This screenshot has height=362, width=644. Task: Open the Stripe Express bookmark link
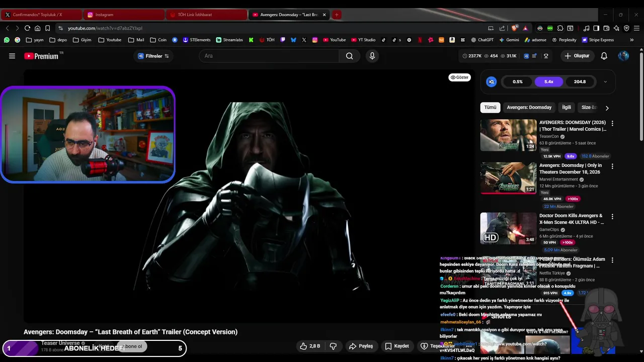pyautogui.click(x=598, y=40)
